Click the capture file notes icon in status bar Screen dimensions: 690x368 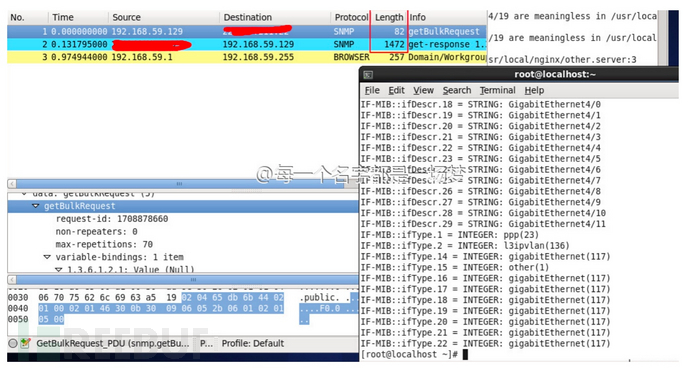pos(25,344)
